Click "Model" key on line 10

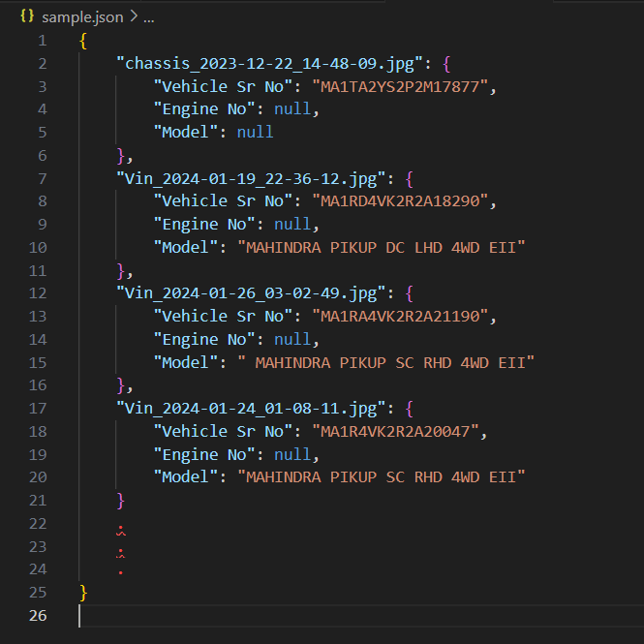(x=186, y=248)
